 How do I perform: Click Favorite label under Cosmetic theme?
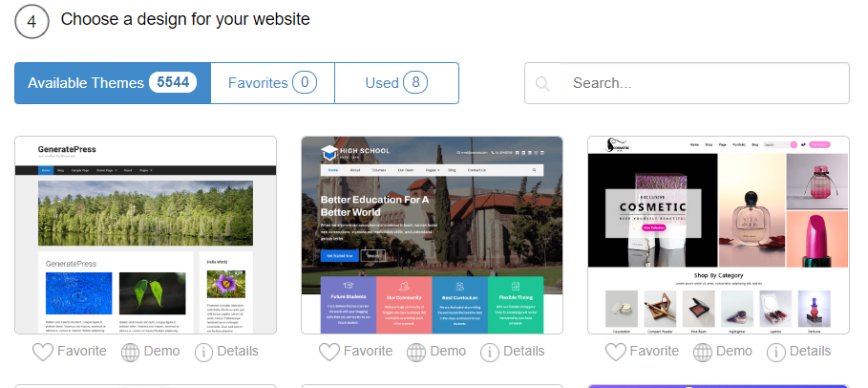(x=654, y=352)
